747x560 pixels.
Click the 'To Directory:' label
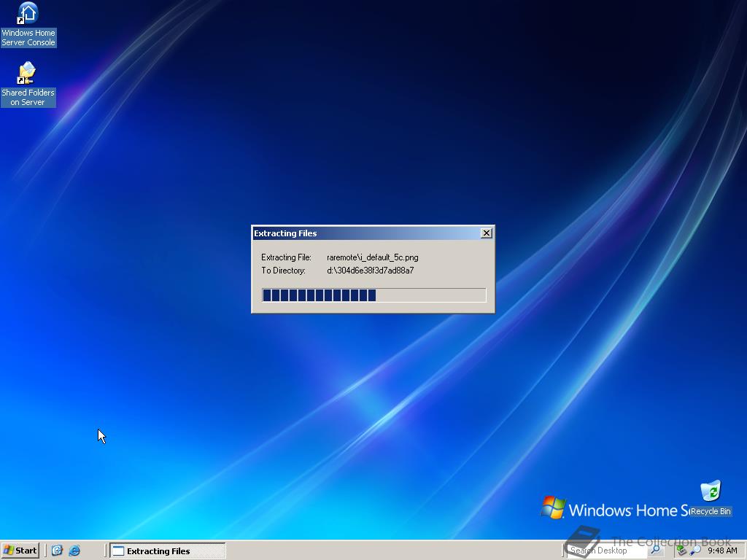point(283,271)
